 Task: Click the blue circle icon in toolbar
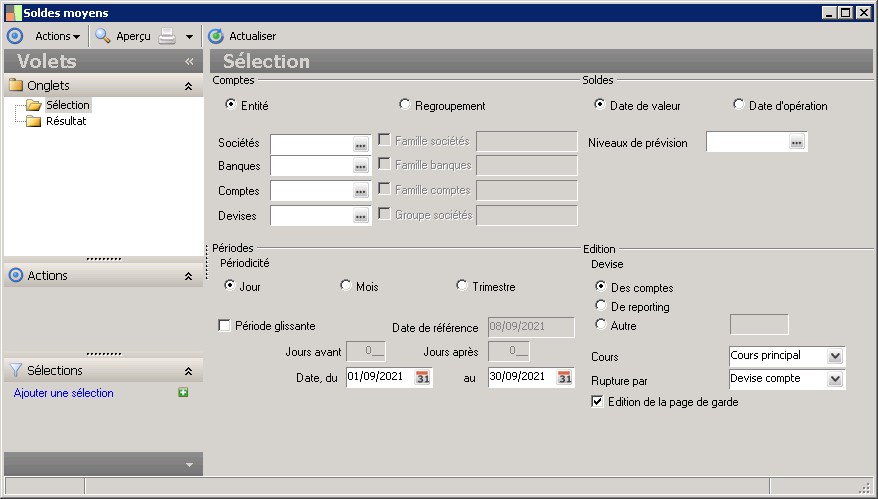pos(15,36)
